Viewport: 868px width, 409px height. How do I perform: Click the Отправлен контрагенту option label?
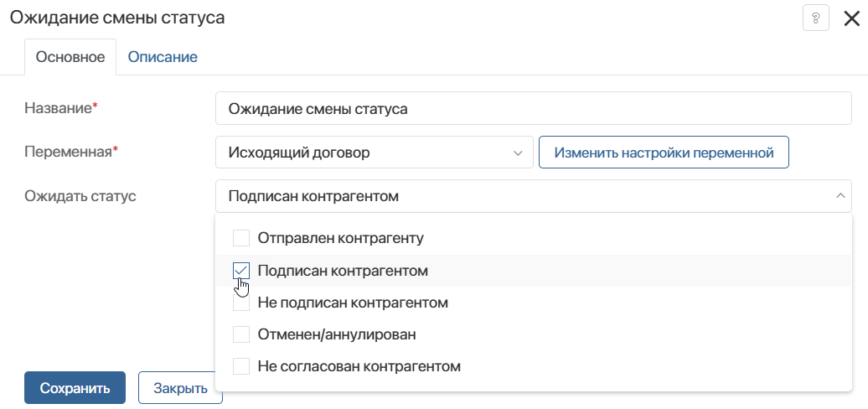(340, 239)
